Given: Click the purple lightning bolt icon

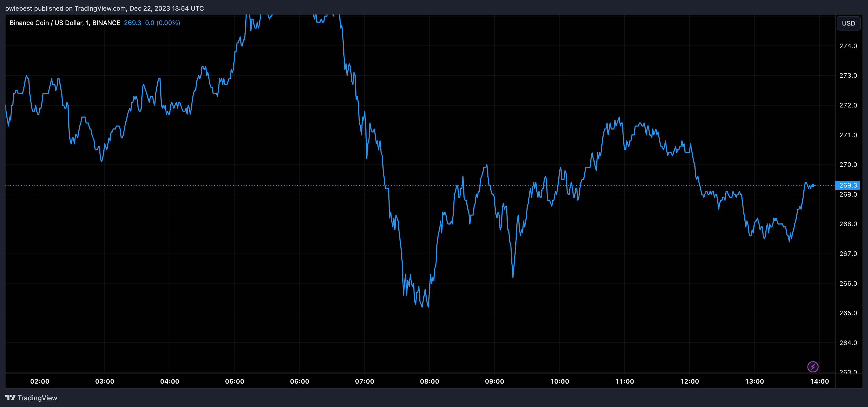Looking at the screenshot, I should [813, 367].
